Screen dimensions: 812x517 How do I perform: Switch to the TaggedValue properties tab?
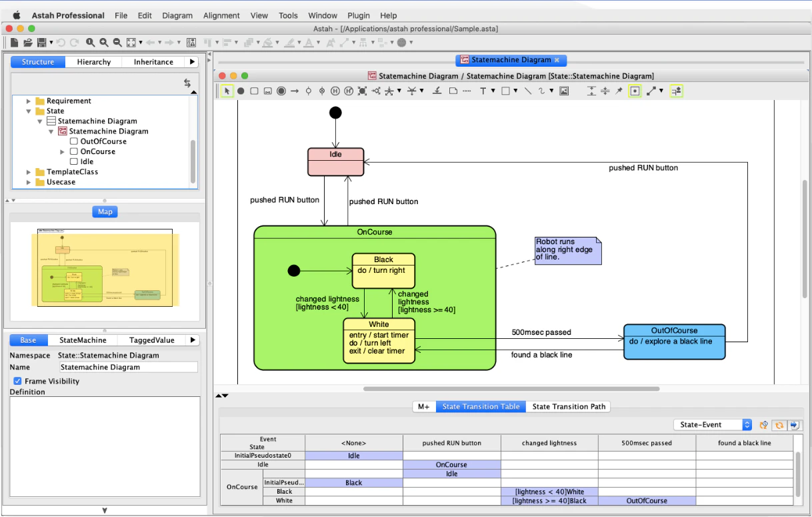[151, 340]
